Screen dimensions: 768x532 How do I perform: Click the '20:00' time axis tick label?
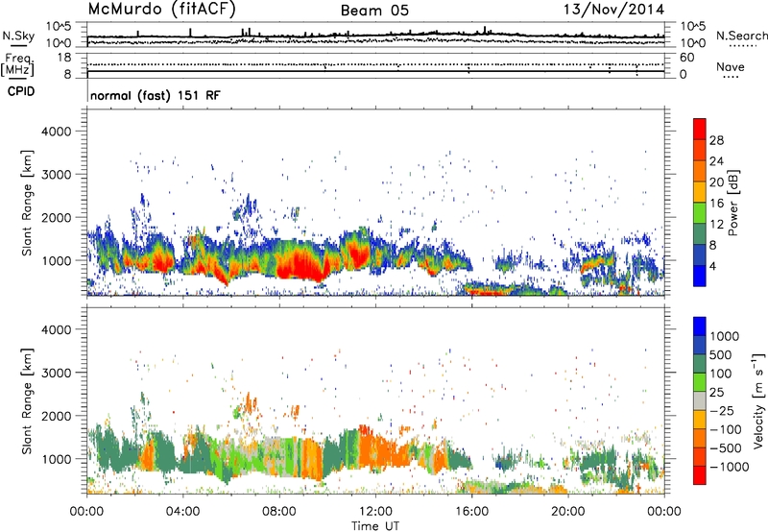click(567, 511)
